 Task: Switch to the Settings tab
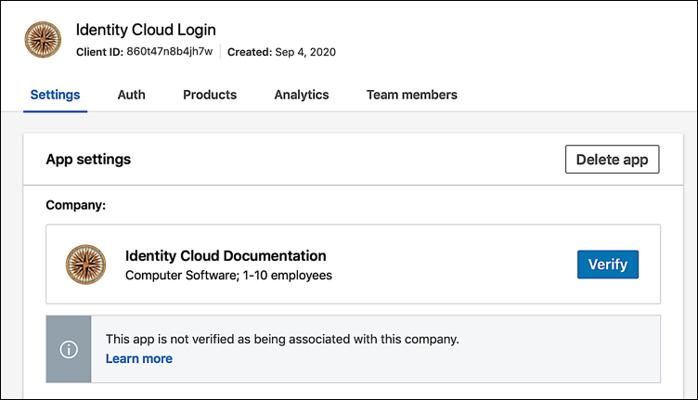coord(55,95)
